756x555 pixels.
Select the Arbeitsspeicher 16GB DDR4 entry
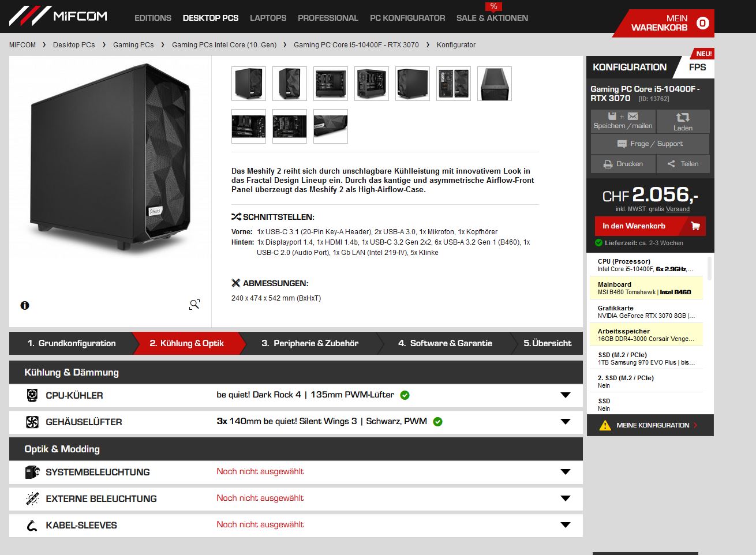(646, 335)
